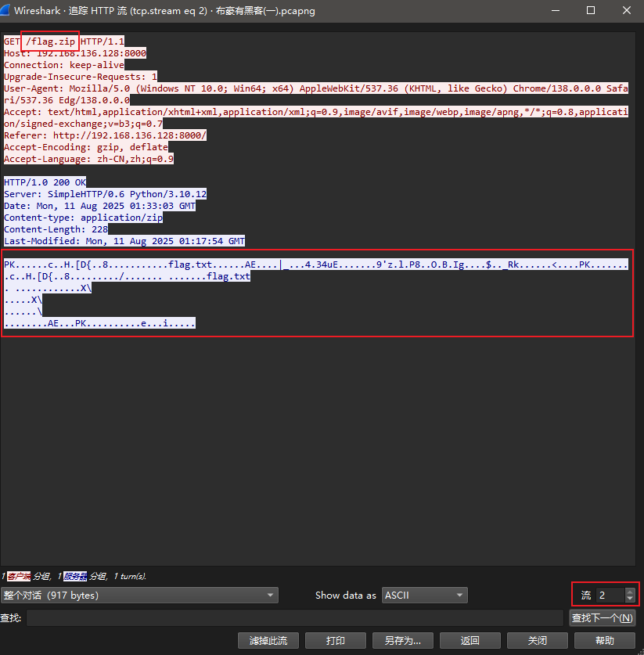Click the 帮助 button
This screenshot has width=644, height=655.
point(604,640)
